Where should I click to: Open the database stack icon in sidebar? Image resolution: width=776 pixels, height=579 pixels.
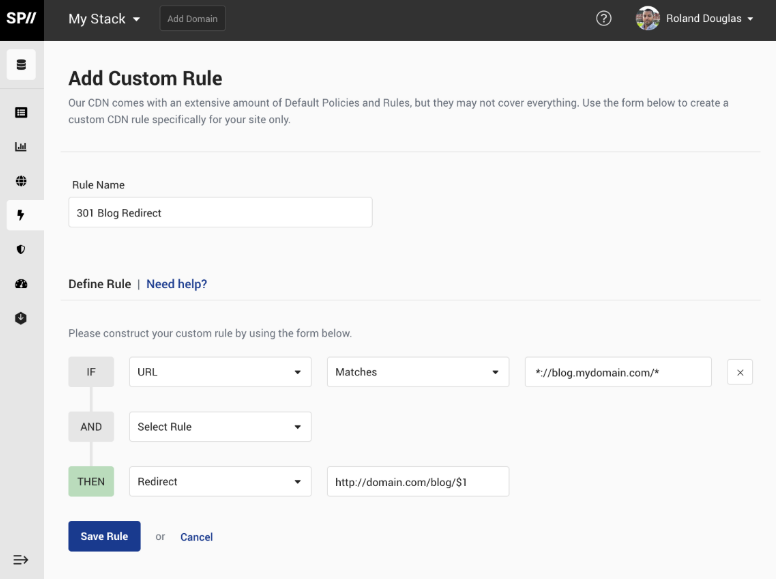coord(21,65)
